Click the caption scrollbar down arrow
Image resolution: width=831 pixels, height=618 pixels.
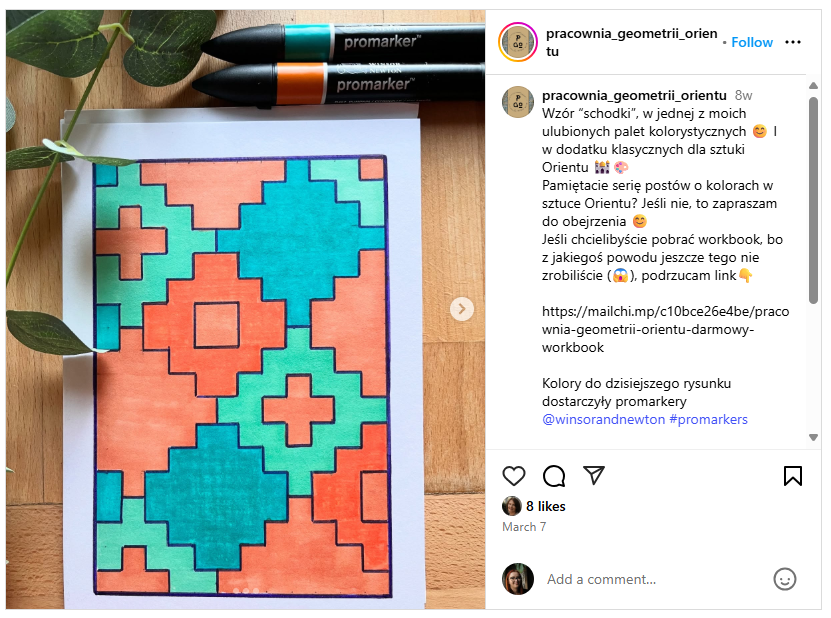tap(813, 437)
